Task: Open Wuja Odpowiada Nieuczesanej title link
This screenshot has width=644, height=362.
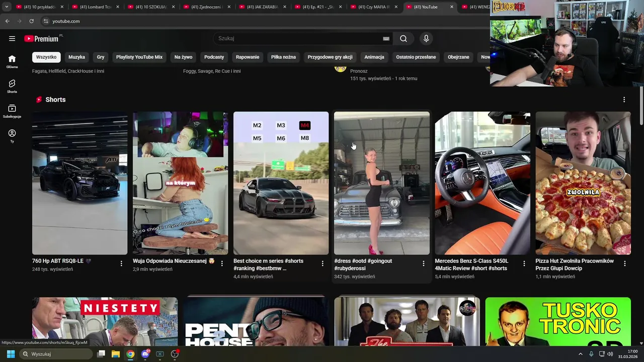Action: [174, 261]
